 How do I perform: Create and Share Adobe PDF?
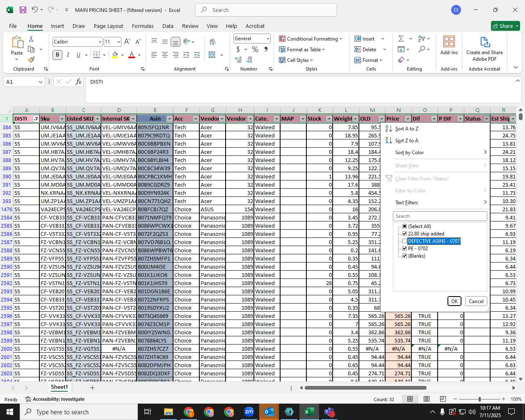484,49
